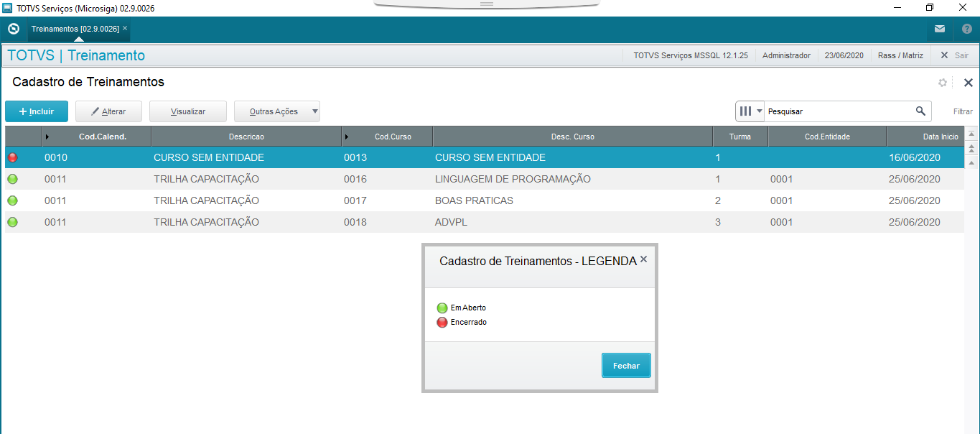Sort by Cod.Curso column header
980x434 pixels.
[x=387, y=137]
